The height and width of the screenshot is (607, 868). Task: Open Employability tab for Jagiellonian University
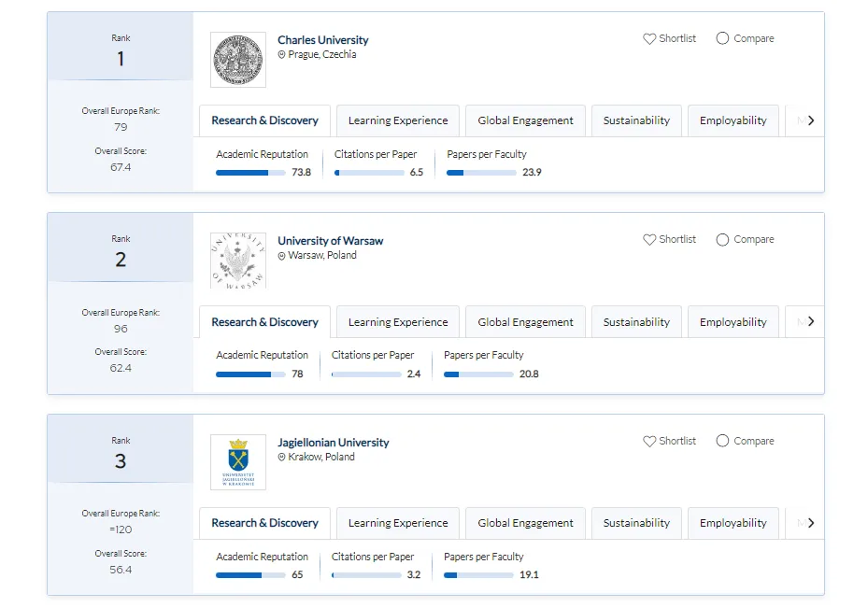click(733, 523)
